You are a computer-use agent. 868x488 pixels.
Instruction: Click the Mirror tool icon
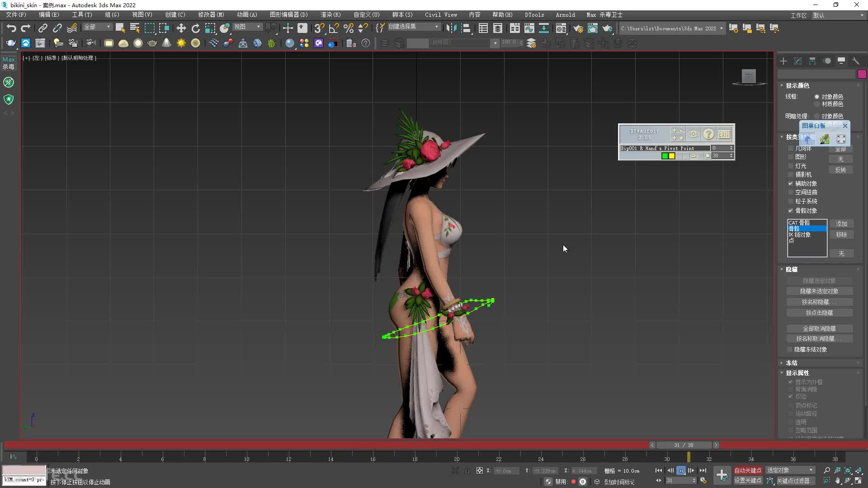point(451,28)
